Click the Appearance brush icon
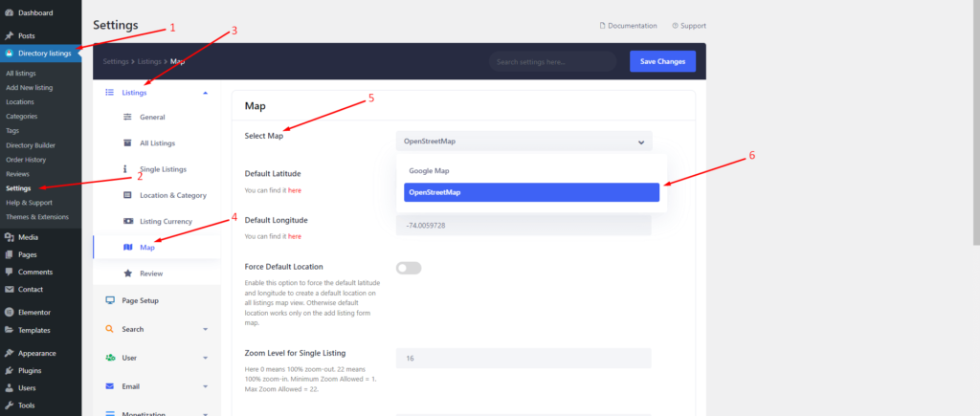980x416 pixels. coord(9,353)
